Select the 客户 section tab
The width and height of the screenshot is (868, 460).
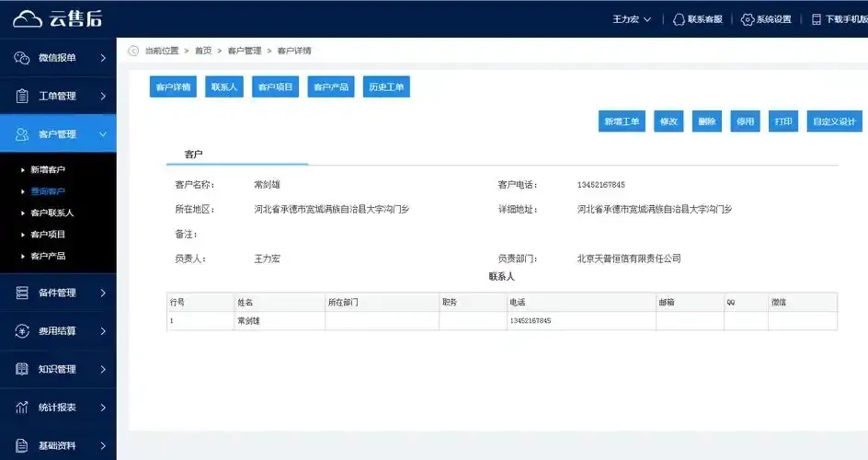coord(194,155)
